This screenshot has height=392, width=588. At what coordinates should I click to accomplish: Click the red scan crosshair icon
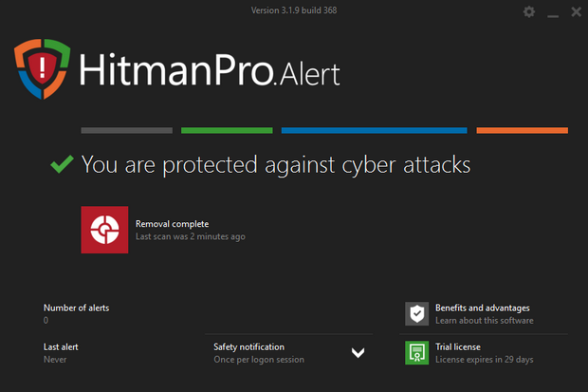104,230
